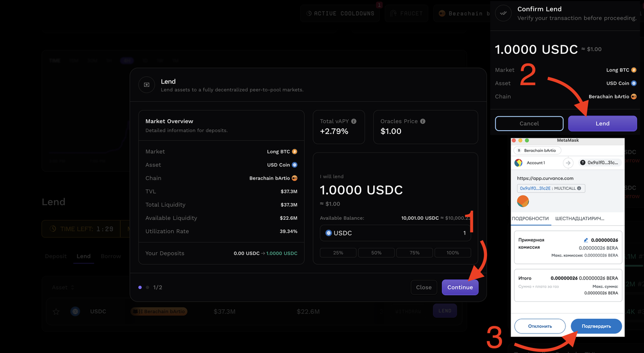Image resolution: width=644 pixels, height=353 pixels.
Task: Click the MULTICALL info icon in MetaMask
Action: click(579, 189)
